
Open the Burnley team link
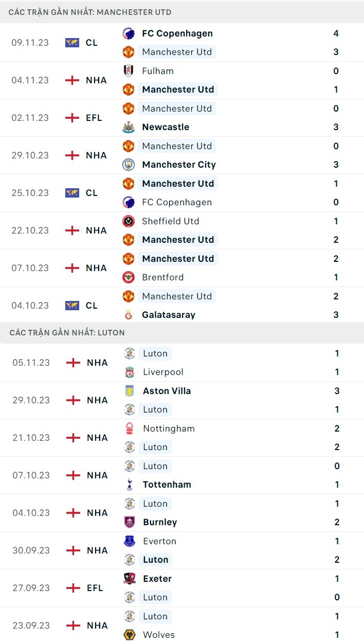(x=160, y=522)
